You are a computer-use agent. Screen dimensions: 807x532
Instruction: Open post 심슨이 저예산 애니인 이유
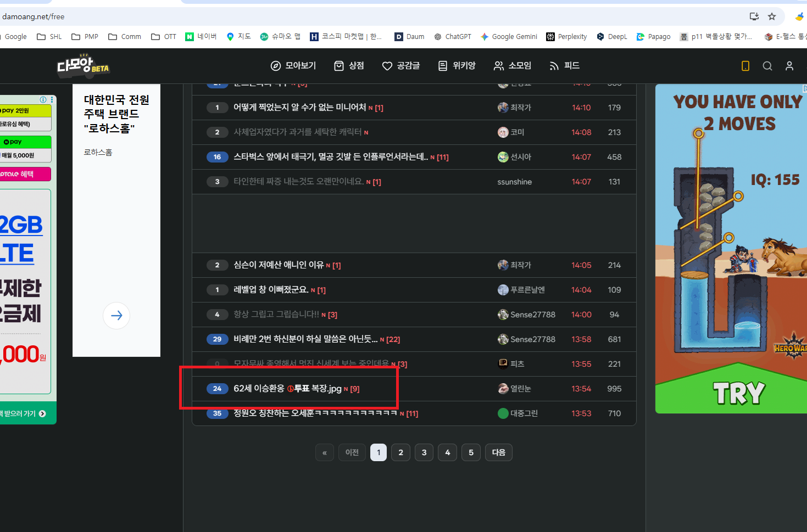279,265
